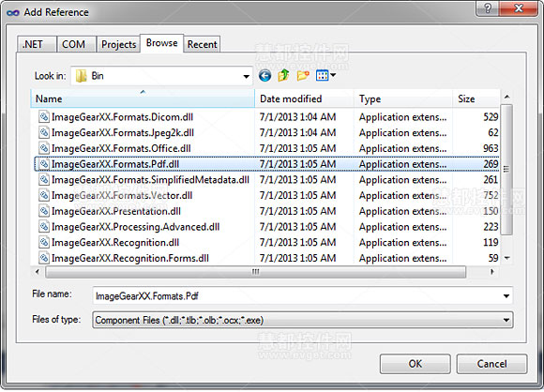Select ImageGearXX.Formats.Jpeg2k.dll file name
Viewport: 544px width, 392px height.
coord(123,132)
